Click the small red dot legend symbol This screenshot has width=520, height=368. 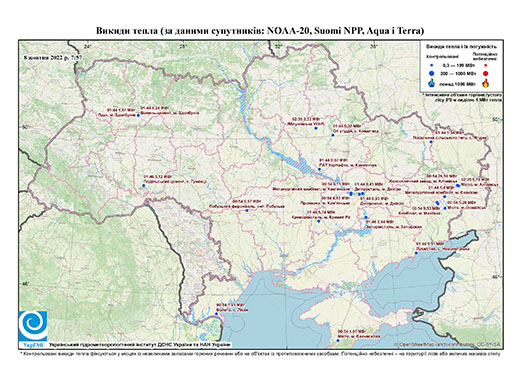pyautogui.click(x=485, y=65)
